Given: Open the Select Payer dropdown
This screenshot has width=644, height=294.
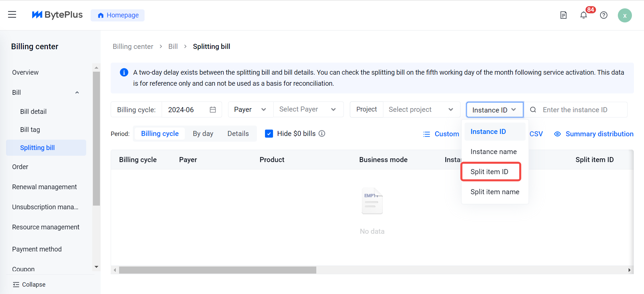Looking at the screenshot, I should tap(308, 109).
